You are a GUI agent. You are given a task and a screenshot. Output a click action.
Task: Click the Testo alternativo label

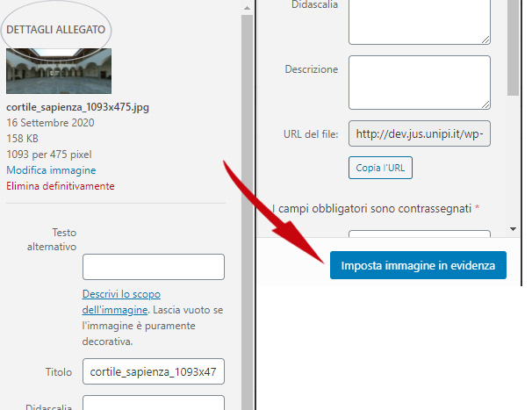52,240
